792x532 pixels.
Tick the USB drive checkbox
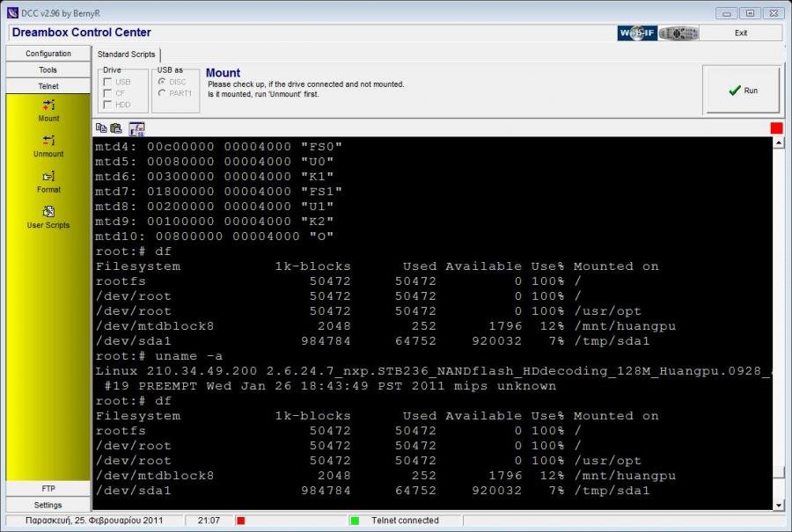click(107, 82)
